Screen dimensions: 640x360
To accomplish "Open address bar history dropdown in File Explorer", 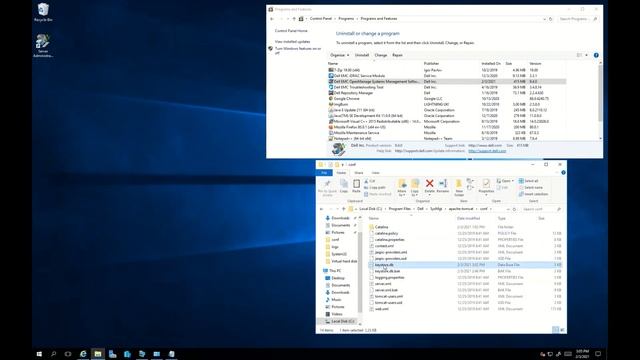I will pyautogui.click(x=508, y=209).
